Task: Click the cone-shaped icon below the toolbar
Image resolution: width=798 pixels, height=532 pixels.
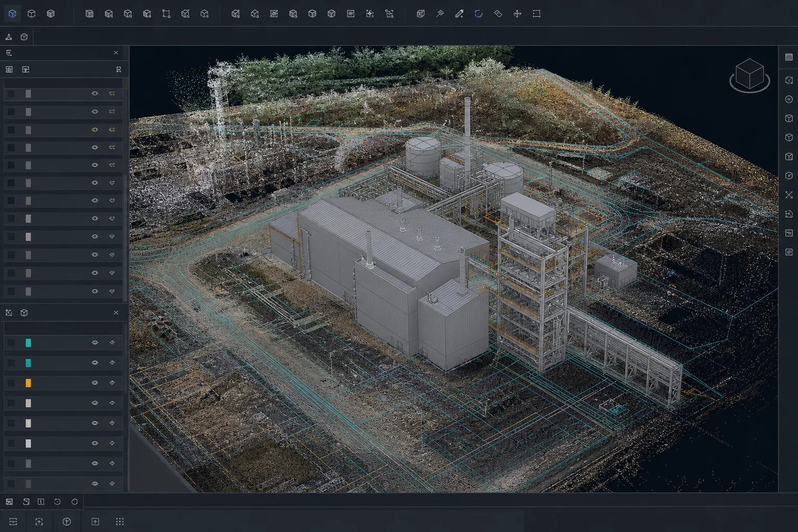Action: [x=9, y=37]
